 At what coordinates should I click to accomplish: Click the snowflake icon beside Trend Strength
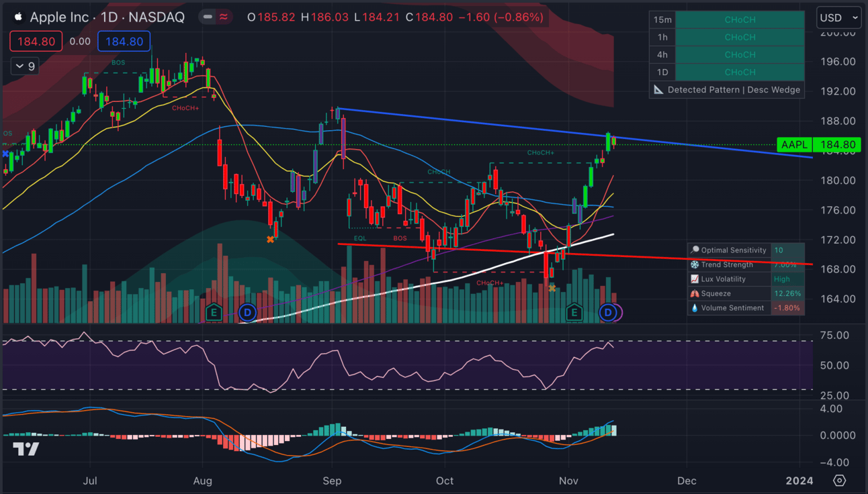[x=695, y=264]
